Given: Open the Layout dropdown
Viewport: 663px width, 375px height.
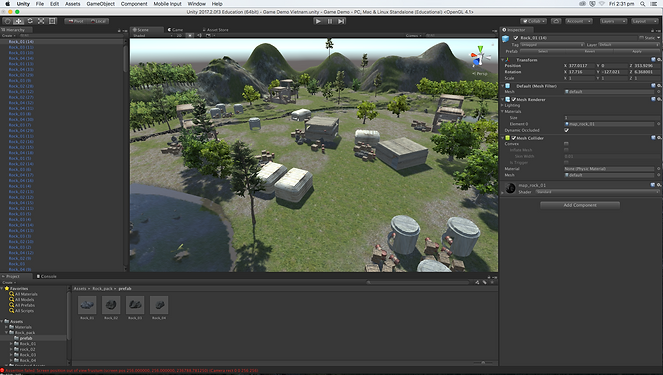Looking at the screenshot, I should (644, 21).
